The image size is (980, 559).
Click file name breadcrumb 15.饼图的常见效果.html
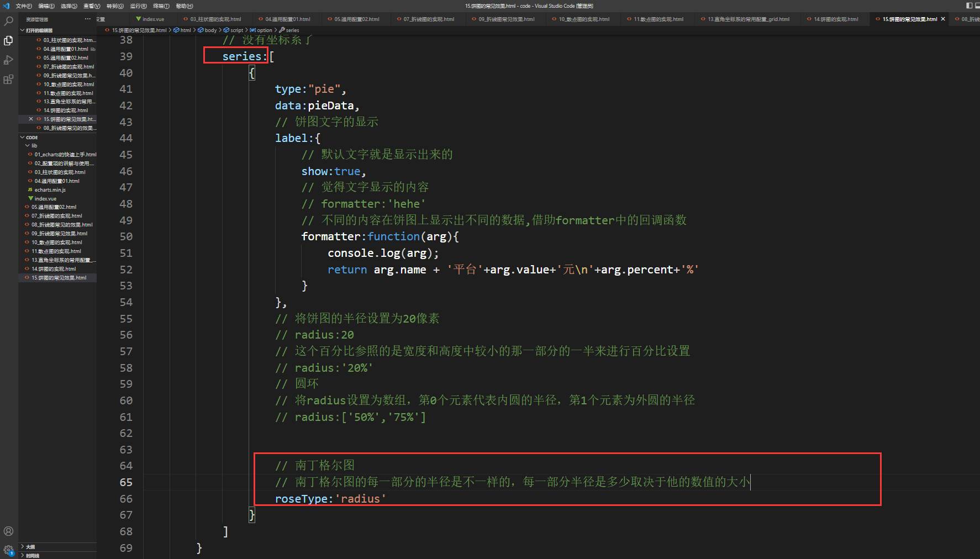[x=136, y=30]
